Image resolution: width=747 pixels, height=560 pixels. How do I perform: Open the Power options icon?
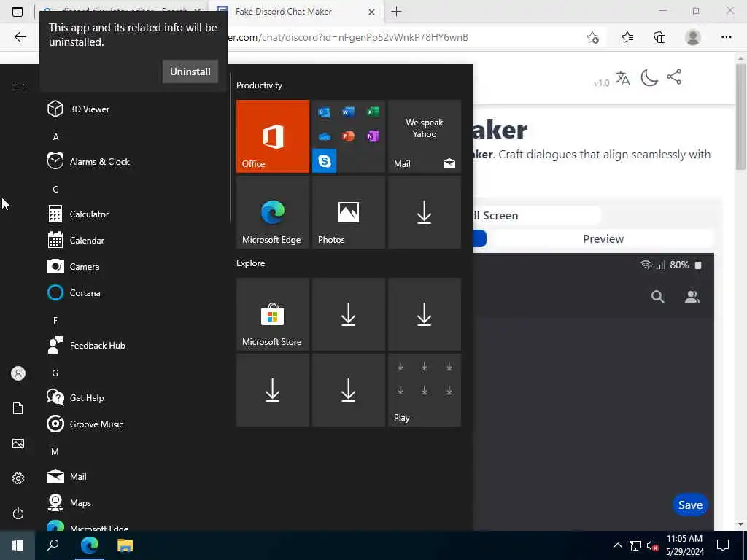click(18, 513)
